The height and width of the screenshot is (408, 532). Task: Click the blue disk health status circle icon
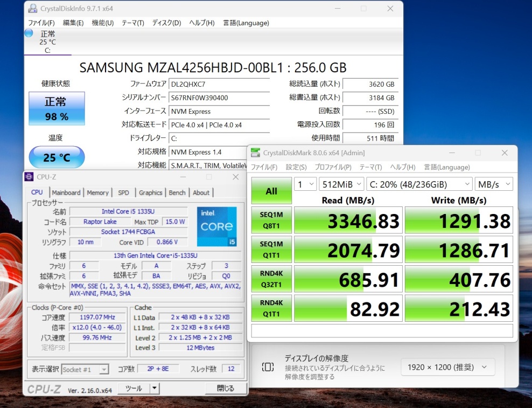click(29, 33)
